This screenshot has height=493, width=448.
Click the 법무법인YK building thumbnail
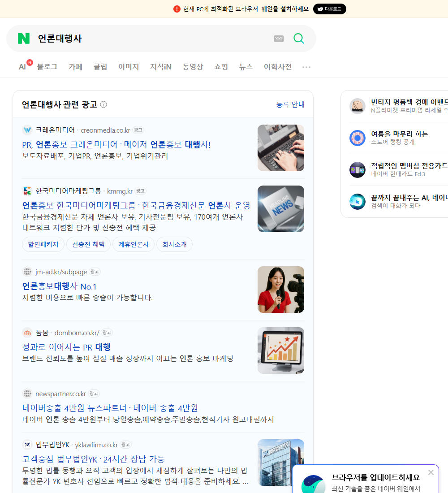[281, 463]
